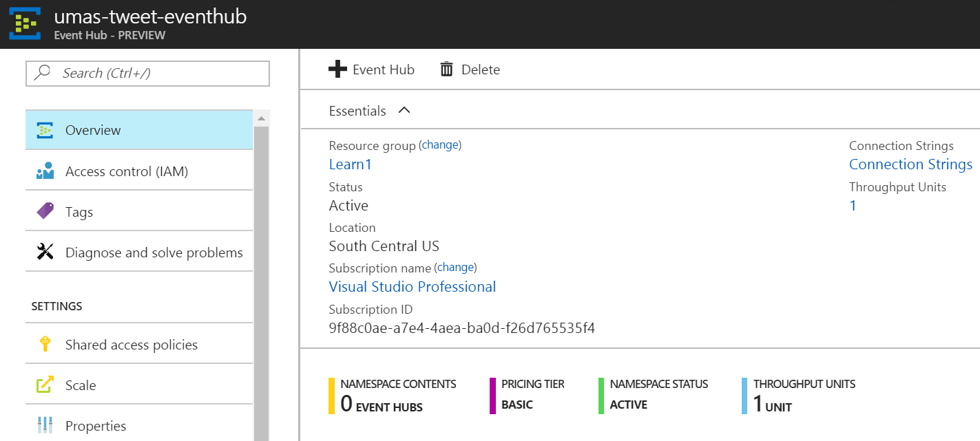Click the Namespace Status Active tile
Screen dimensions: 980x441
(654, 396)
